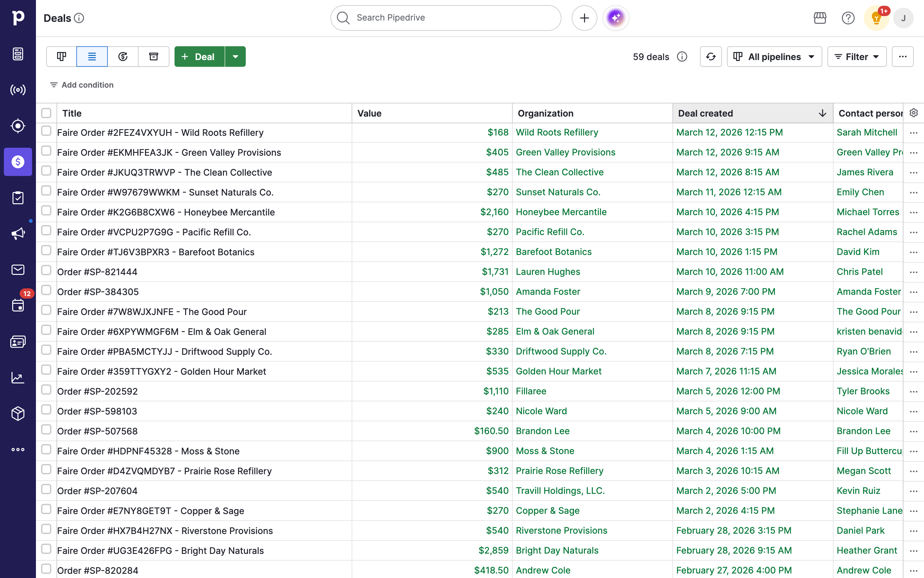Expand the green Deal button dropdown arrow
Viewport: 924px width, 578px height.
235,57
